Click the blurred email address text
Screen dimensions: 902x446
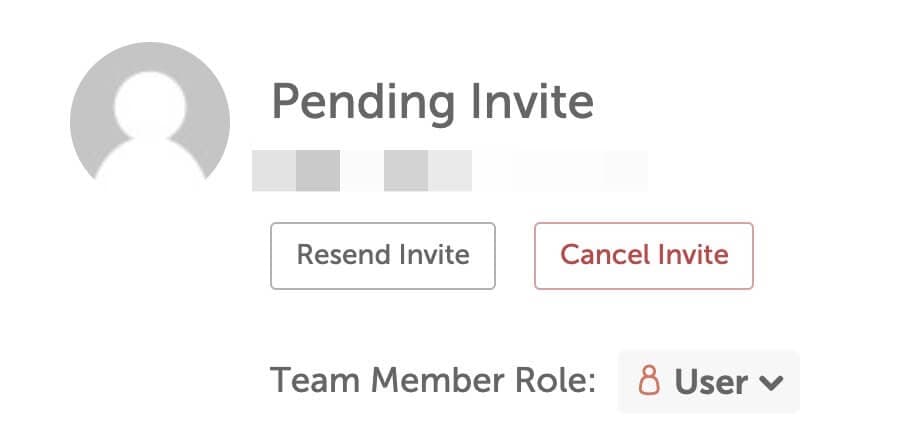(450, 170)
